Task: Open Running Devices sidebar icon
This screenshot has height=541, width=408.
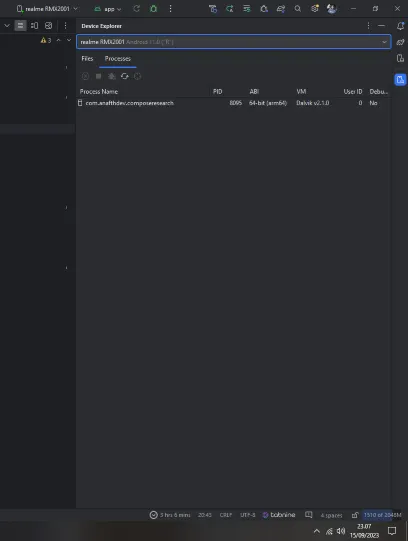Action: (x=400, y=58)
